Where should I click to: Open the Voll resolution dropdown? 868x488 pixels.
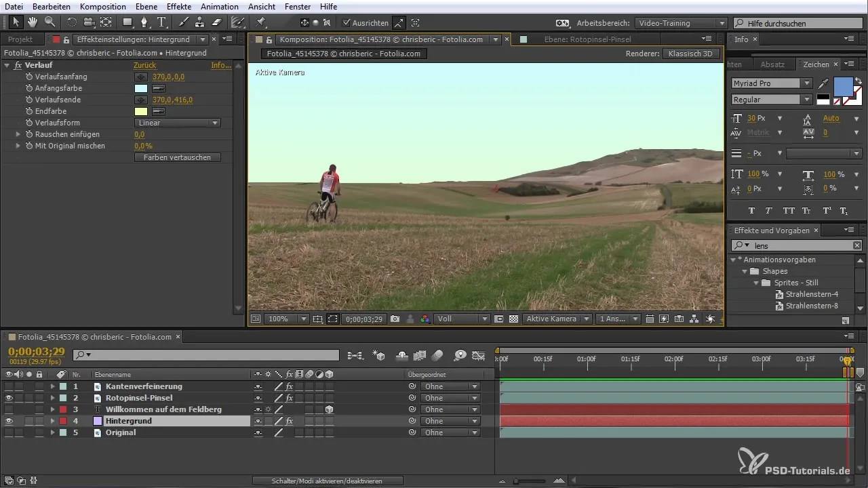click(x=462, y=319)
